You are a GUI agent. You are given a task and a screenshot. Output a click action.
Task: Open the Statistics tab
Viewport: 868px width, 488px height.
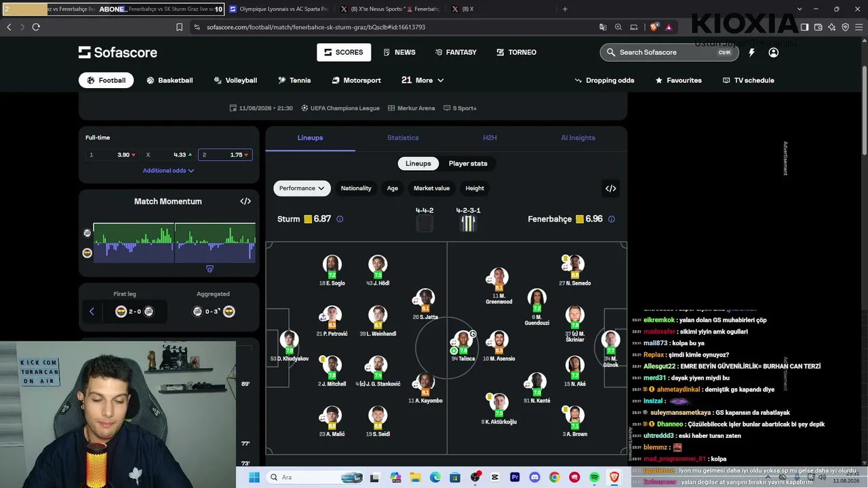pyautogui.click(x=403, y=138)
